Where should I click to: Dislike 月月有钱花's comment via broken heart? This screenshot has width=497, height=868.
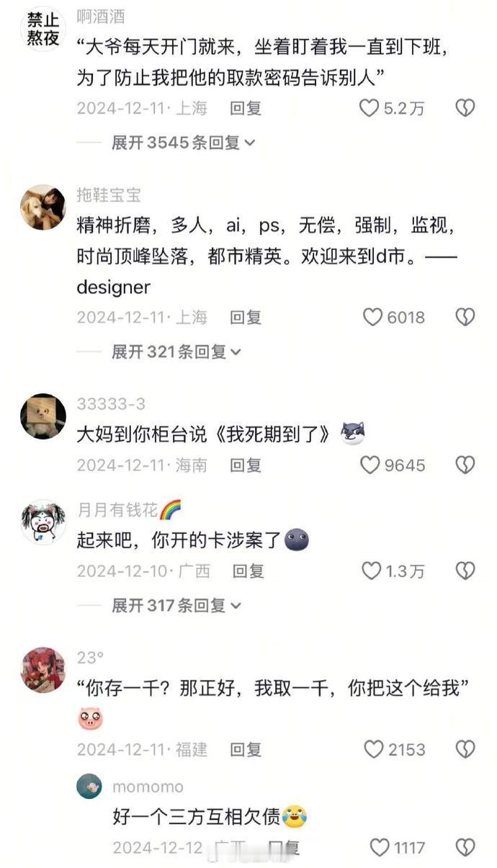(465, 571)
